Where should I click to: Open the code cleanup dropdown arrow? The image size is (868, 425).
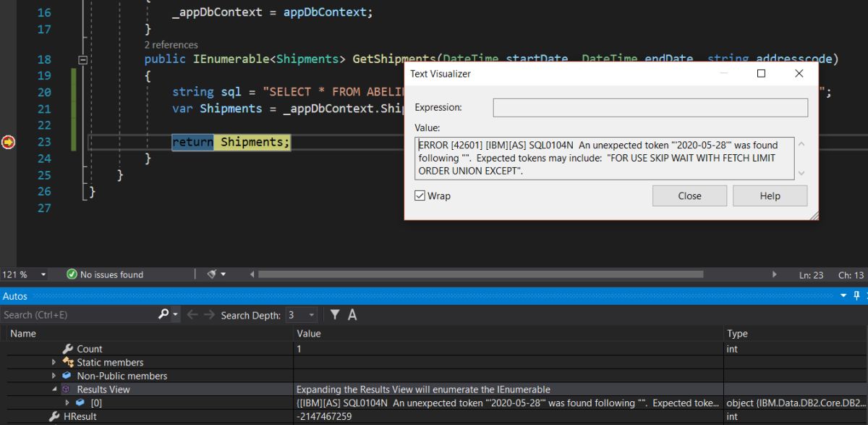(223, 274)
